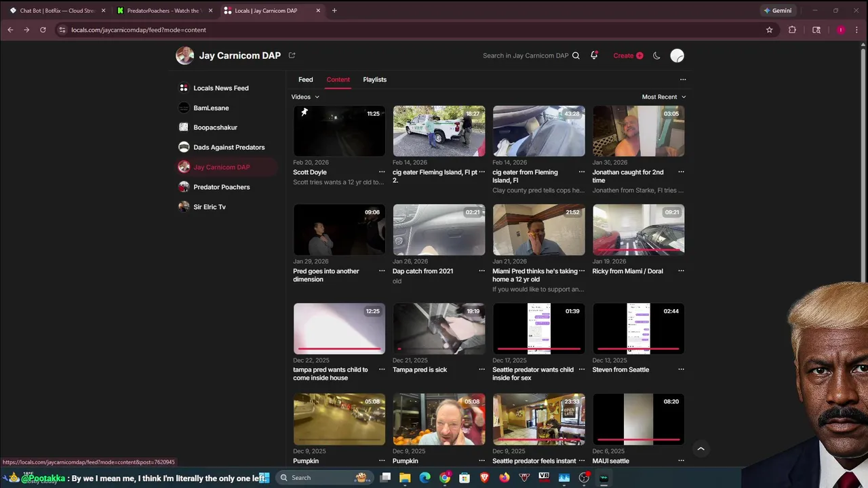Open options for Jonathan caught for 2nd time
868x488 pixels.
[x=681, y=172]
